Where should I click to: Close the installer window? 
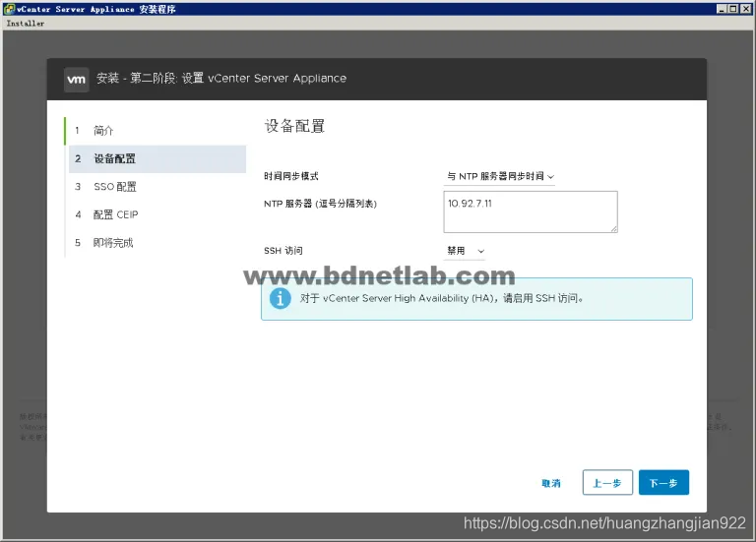[x=745, y=9]
